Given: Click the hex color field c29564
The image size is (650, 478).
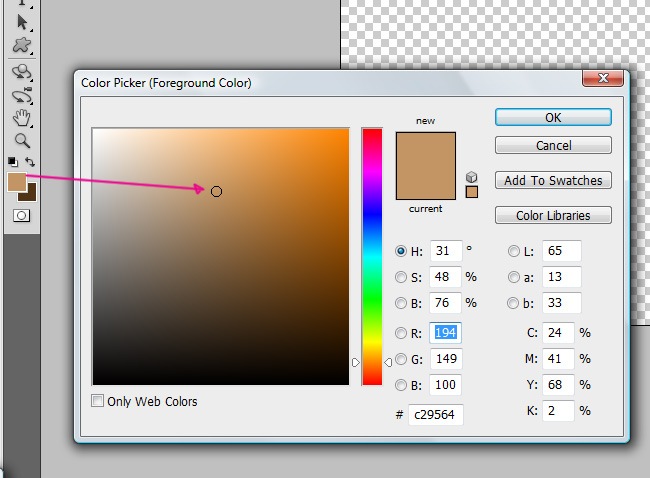Looking at the screenshot, I should [436, 415].
